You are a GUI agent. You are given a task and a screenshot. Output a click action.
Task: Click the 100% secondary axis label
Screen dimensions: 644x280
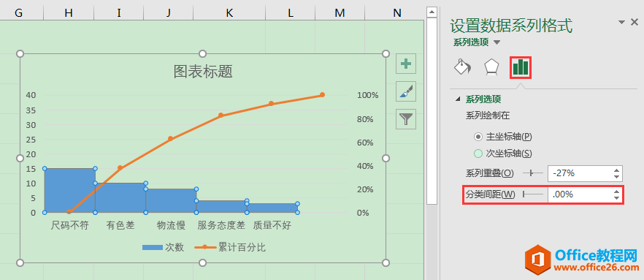[x=368, y=95]
